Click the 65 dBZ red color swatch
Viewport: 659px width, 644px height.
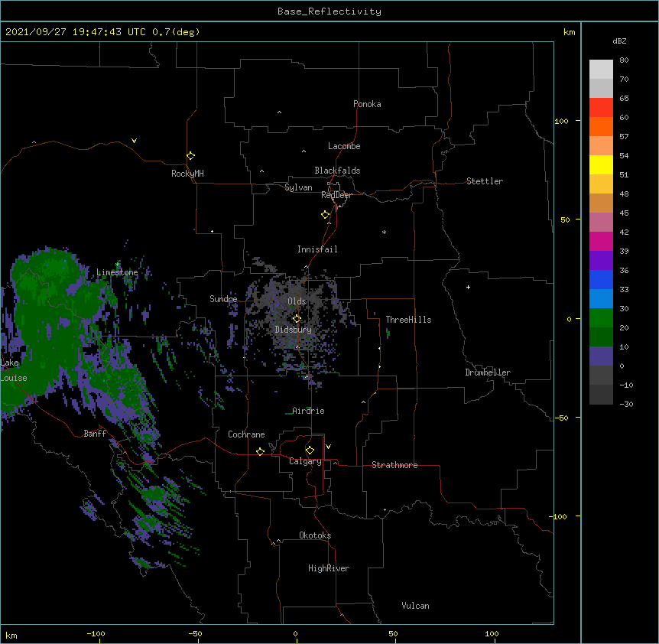pyautogui.click(x=601, y=107)
